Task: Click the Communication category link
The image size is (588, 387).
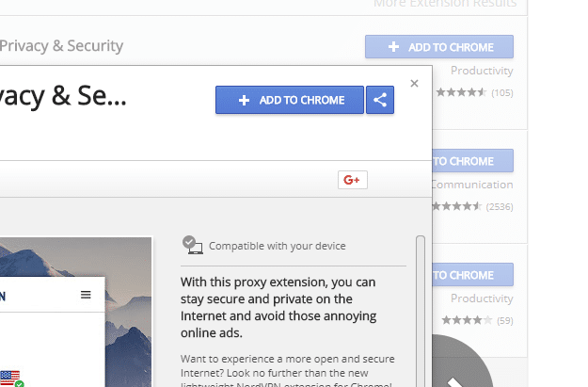Action: point(472,185)
